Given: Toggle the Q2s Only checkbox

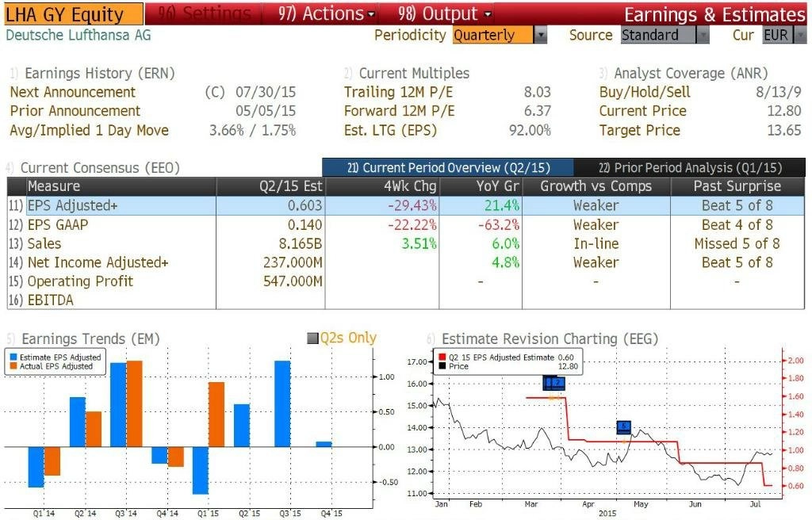Looking at the screenshot, I should pos(312,338).
